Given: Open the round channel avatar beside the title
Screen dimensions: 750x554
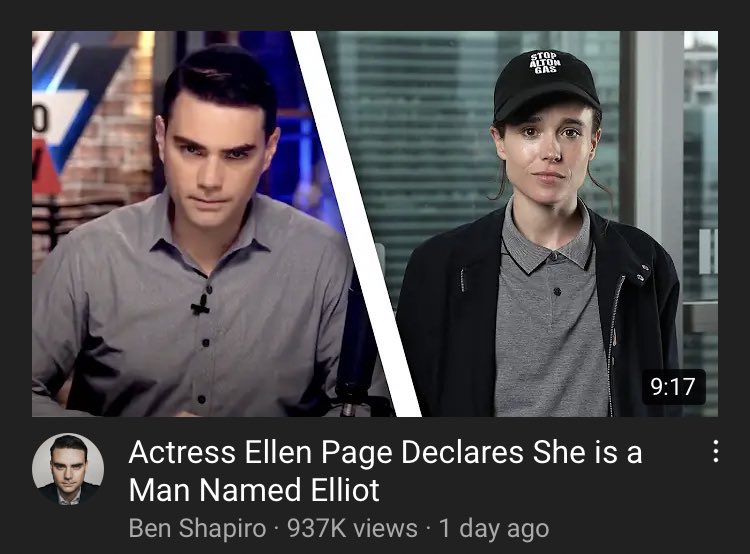Looking at the screenshot, I should point(68,469).
